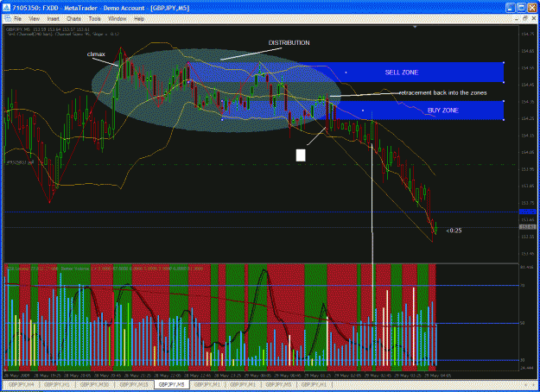540x392 pixels.
Task: Click the GBPJPY,M5 OHLC header text
Action: 48,29
